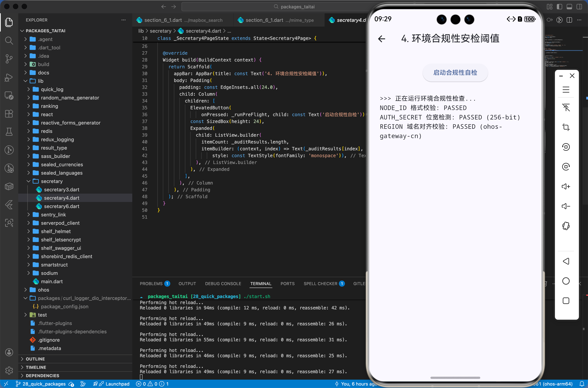Open the Manage settings gear
This screenshot has height=388, width=588.
click(x=9, y=370)
